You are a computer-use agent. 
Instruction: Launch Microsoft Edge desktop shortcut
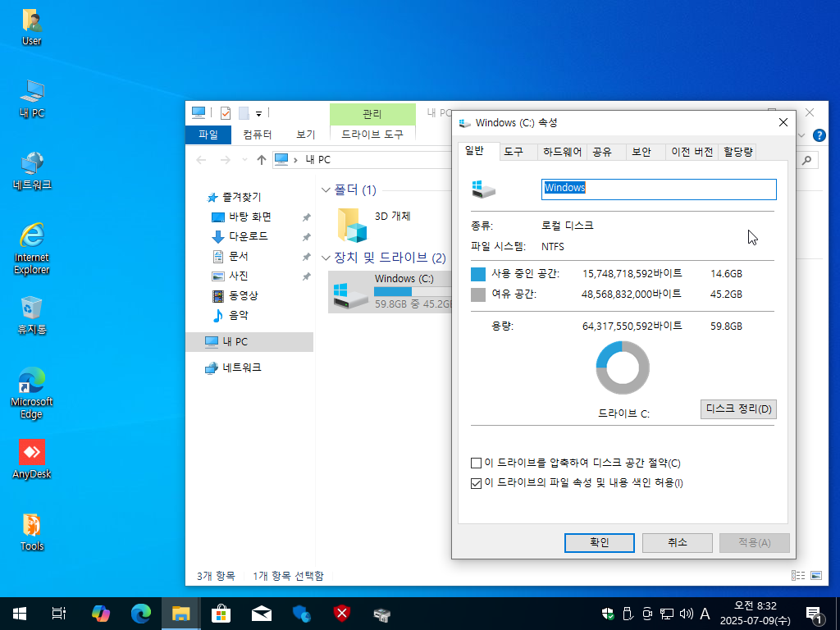[x=32, y=393]
